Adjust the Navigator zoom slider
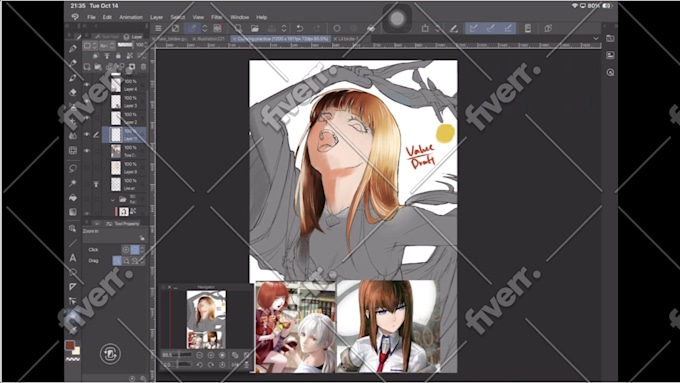The image size is (680, 383). pyautogui.click(x=181, y=355)
